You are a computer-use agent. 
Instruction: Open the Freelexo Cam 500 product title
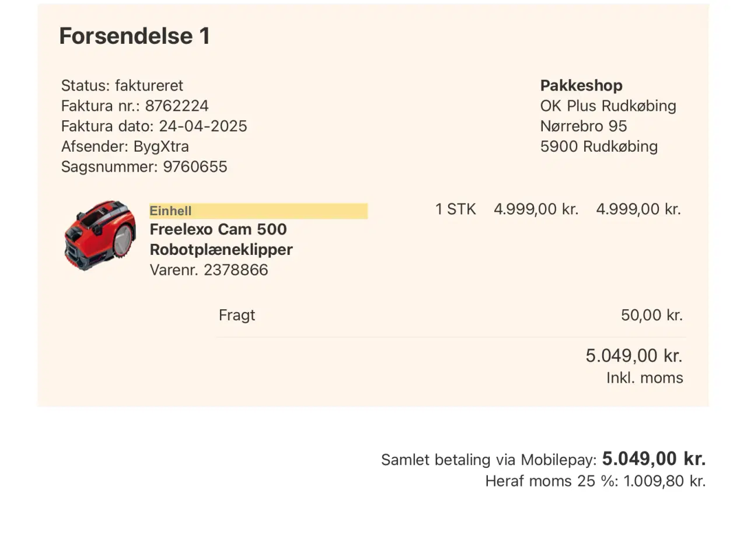218,229
